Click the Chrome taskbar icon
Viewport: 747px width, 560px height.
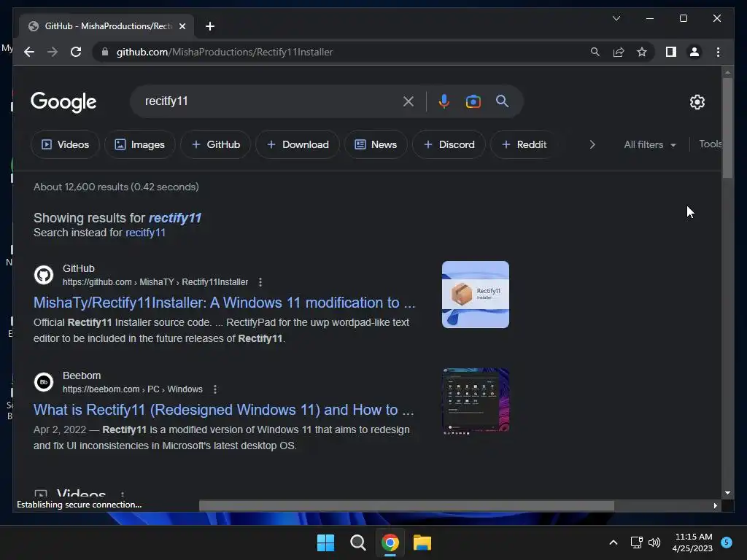click(x=390, y=542)
